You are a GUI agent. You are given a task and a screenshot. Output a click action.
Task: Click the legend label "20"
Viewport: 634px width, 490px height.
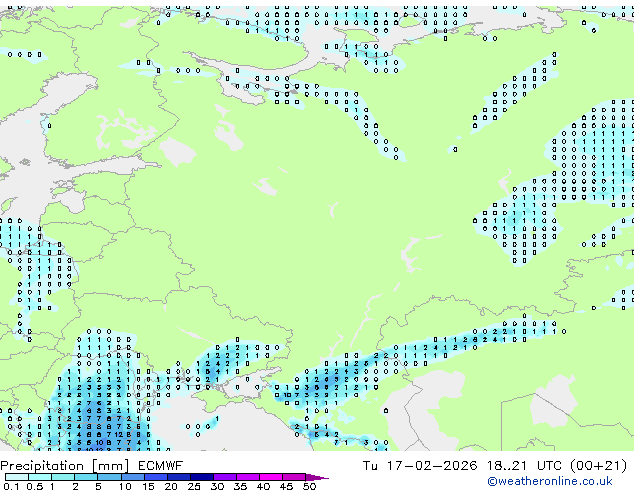171,486
